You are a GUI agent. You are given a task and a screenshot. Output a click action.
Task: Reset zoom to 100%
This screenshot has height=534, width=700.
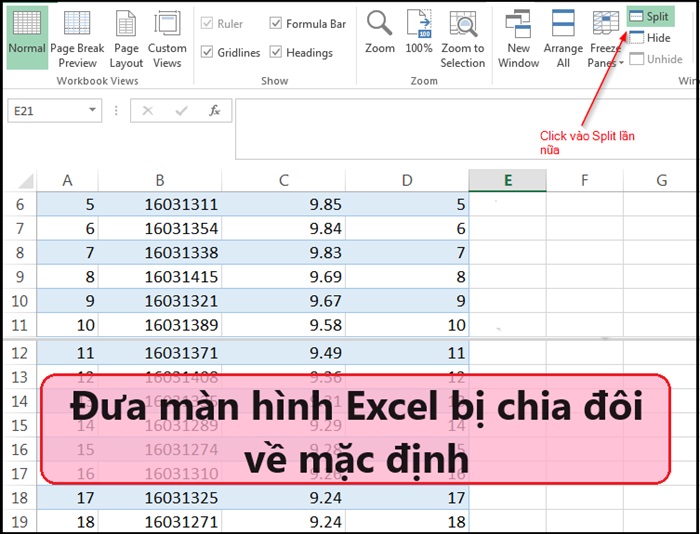[x=419, y=32]
